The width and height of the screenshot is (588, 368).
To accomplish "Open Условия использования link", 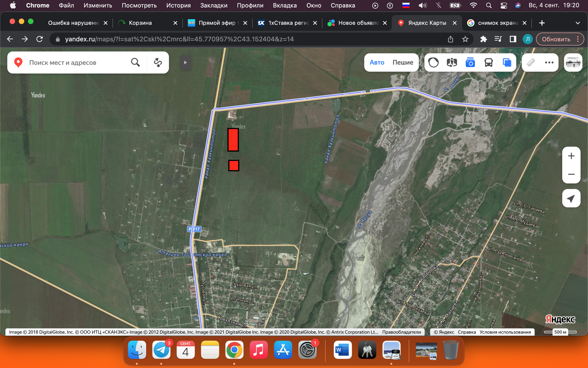I will click(x=505, y=332).
